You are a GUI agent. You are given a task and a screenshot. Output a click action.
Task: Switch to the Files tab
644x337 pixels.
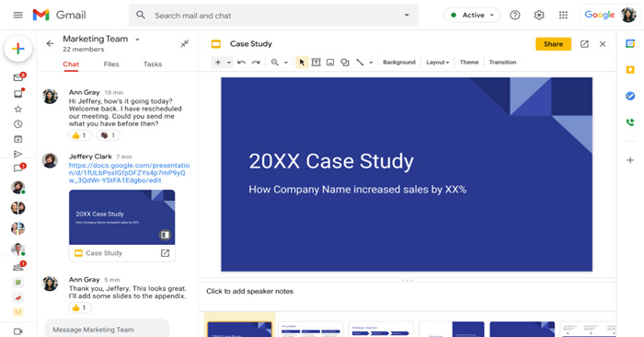coord(111,64)
